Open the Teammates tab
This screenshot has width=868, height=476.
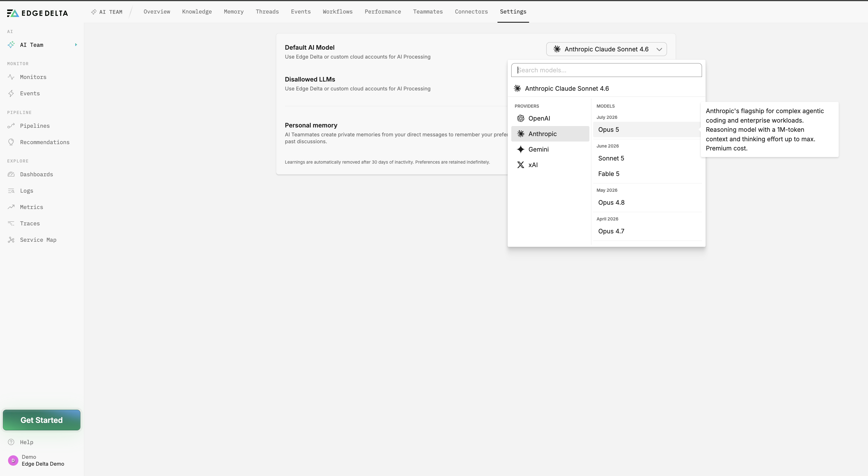(x=428, y=12)
